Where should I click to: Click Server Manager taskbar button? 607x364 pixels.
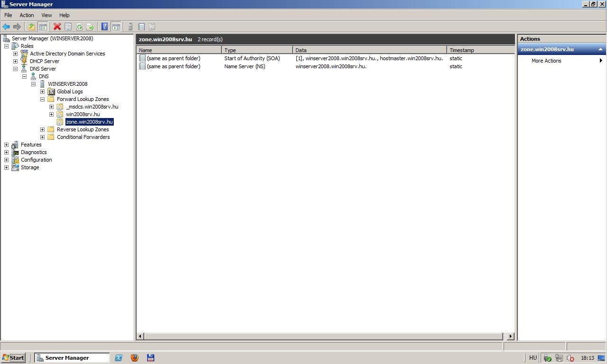click(x=72, y=358)
